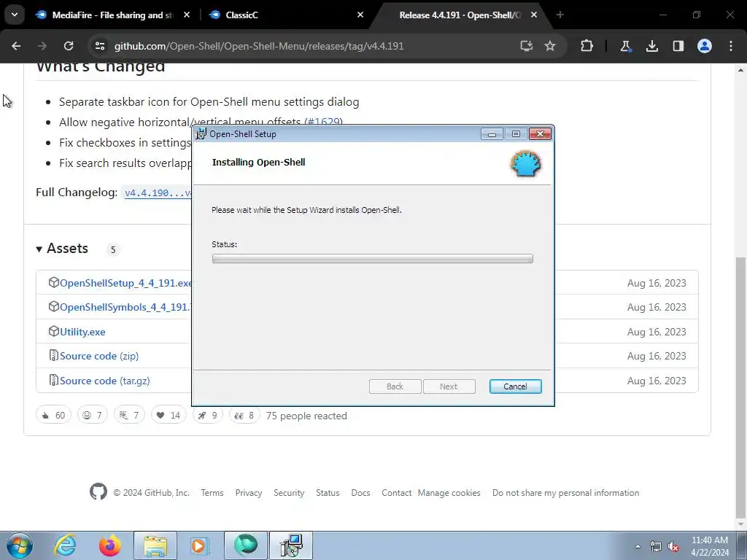
Task: Open the taskbar clock showing 11:40 AM
Action: (710, 546)
